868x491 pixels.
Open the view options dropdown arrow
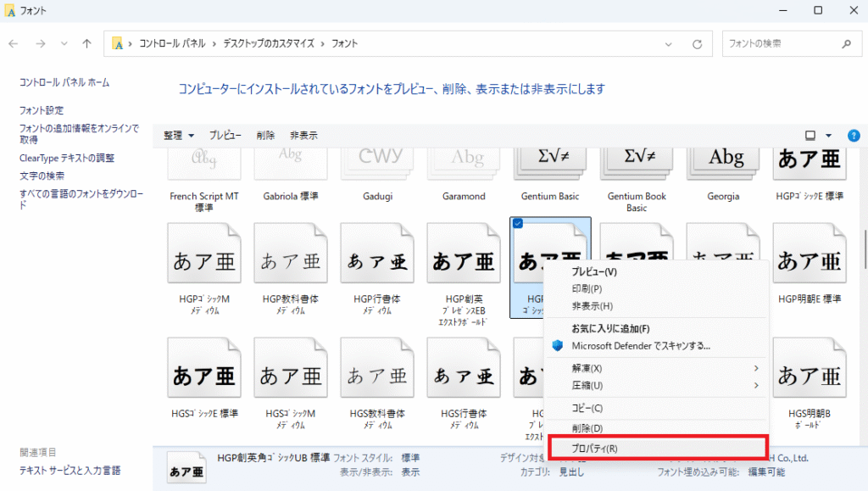828,136
